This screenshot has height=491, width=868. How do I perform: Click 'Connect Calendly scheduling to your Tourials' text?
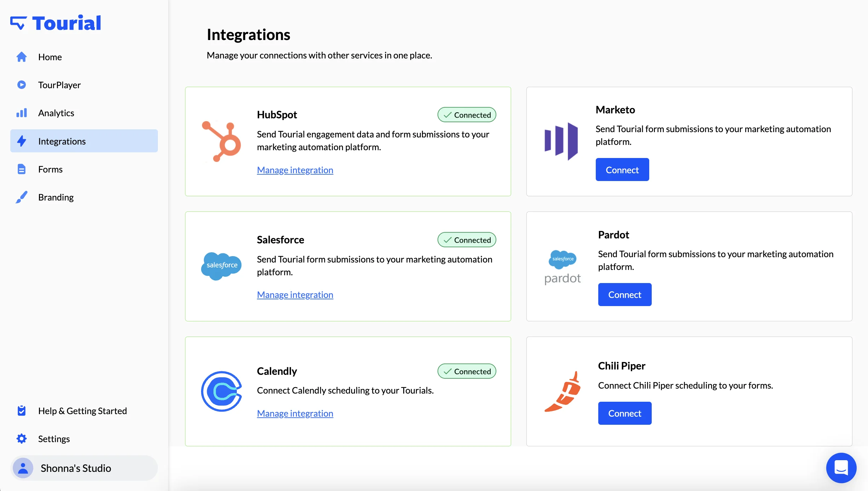tap(345, 390)
